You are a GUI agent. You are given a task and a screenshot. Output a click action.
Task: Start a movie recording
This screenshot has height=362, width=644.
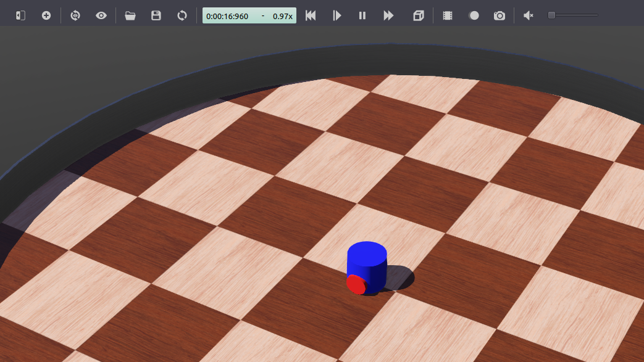coord(474,15)
